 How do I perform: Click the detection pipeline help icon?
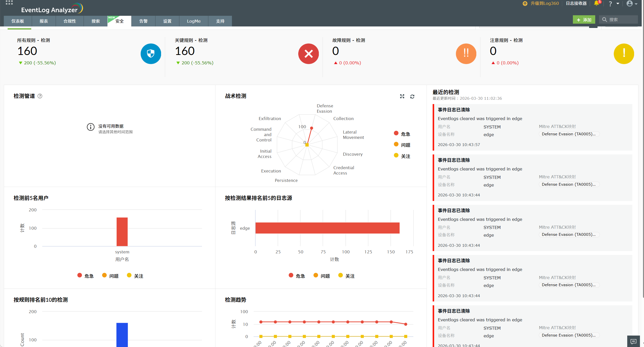click(x=40, y=96)
